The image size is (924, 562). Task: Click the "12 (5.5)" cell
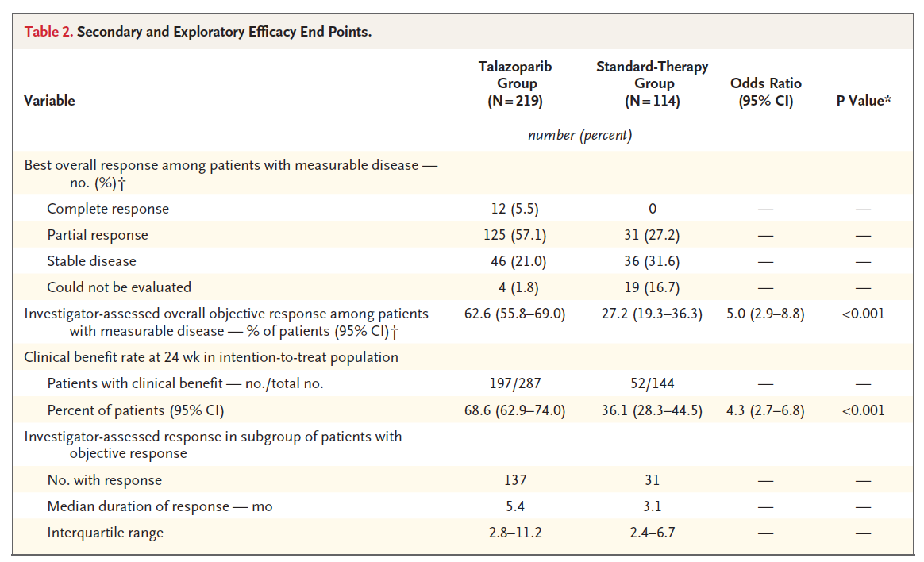click(514, 209)
